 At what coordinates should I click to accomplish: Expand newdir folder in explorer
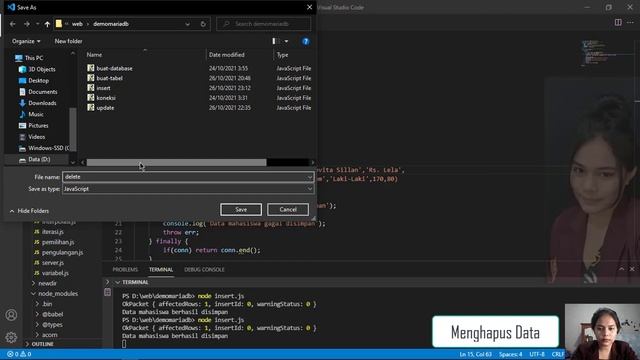pos(47,283)
